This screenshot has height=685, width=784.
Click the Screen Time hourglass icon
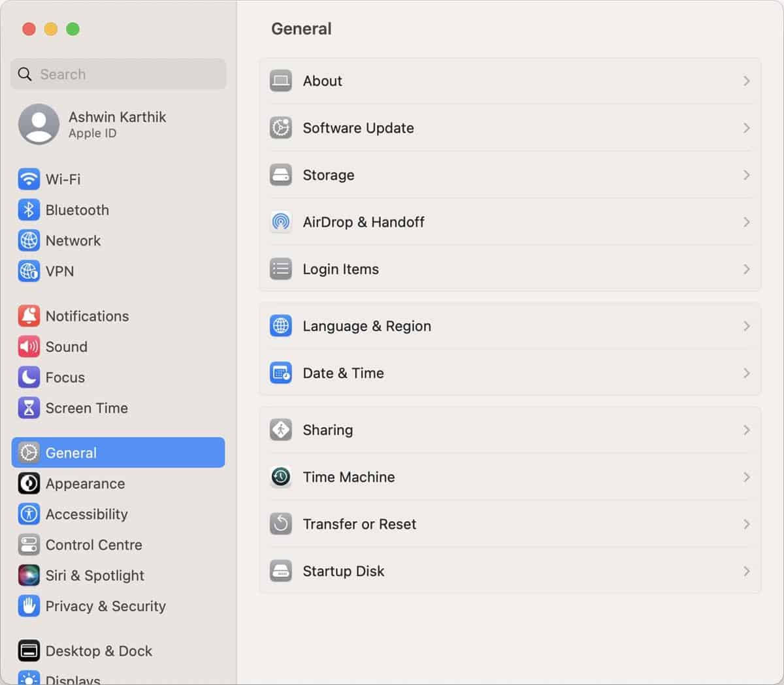(x=29, y=407)
